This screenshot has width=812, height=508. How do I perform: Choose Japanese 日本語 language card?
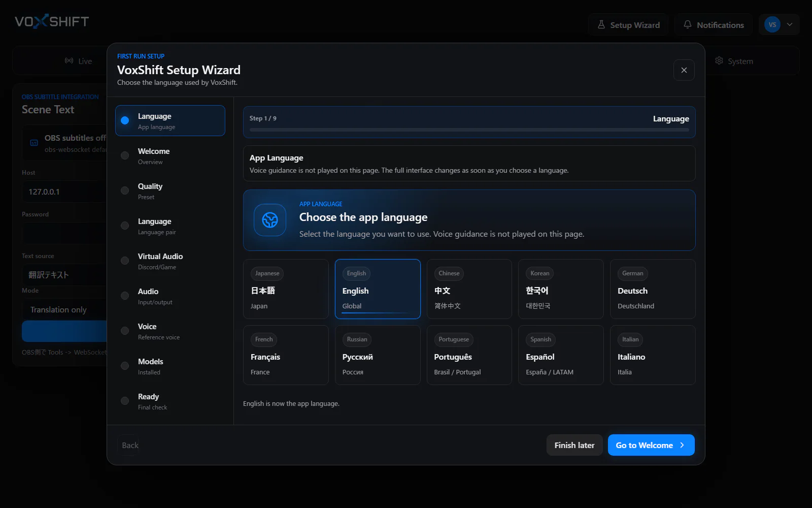[286, 289]
